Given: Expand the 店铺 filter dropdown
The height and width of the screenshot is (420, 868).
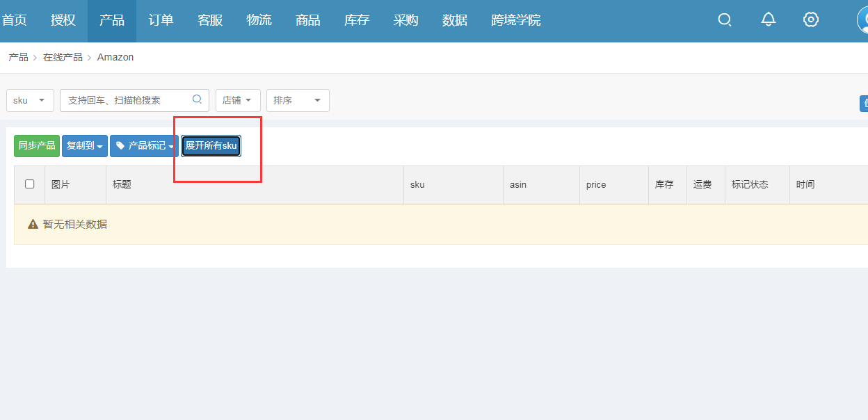Looking at the screenshot, I should point(238,100).
